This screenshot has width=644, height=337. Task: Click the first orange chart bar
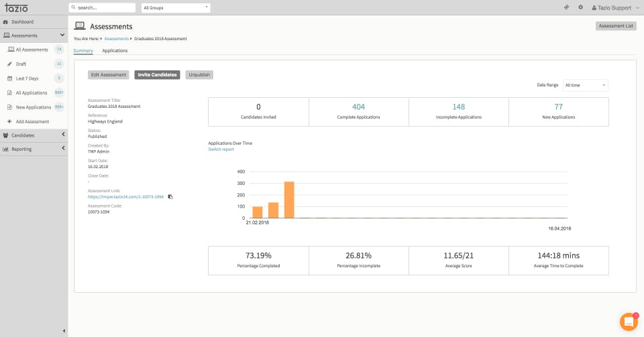coord(257,212)
